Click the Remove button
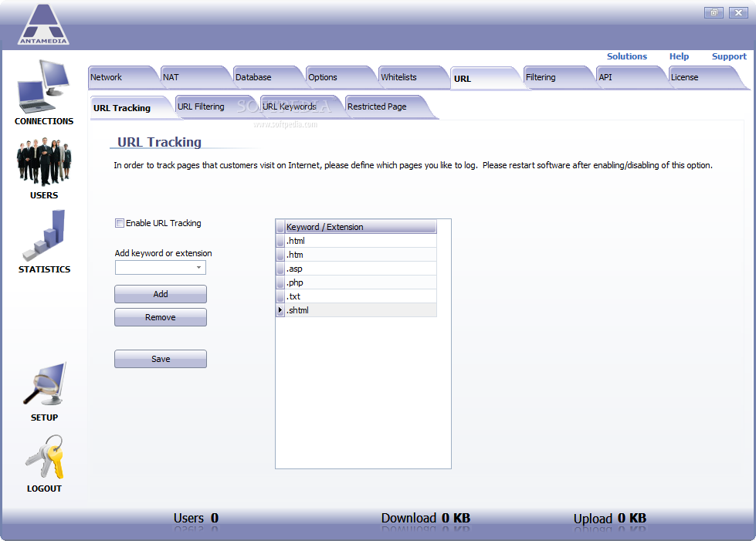Viewport: 756px width, 541px height. click(161, 317)
